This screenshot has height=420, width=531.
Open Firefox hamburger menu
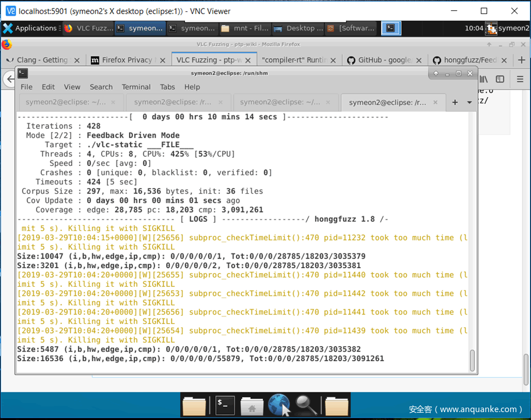click(x=520, y=80)
